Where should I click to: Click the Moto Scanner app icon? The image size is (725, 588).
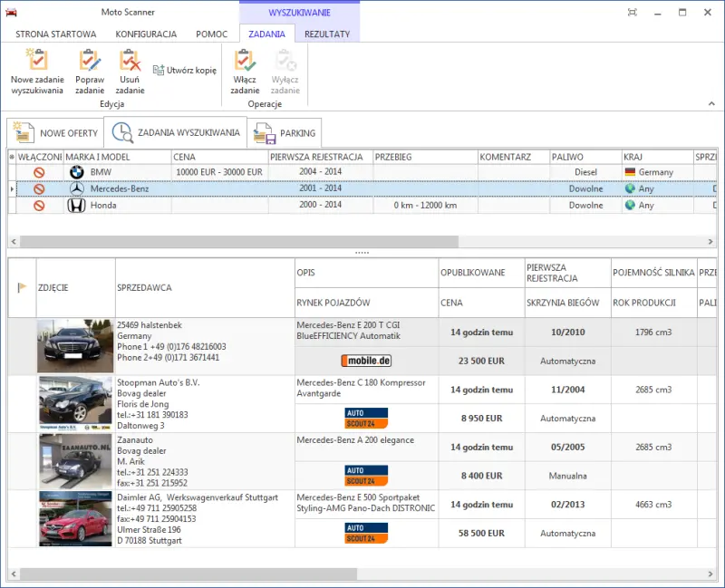pyautogui.click(x=11, y=13)
